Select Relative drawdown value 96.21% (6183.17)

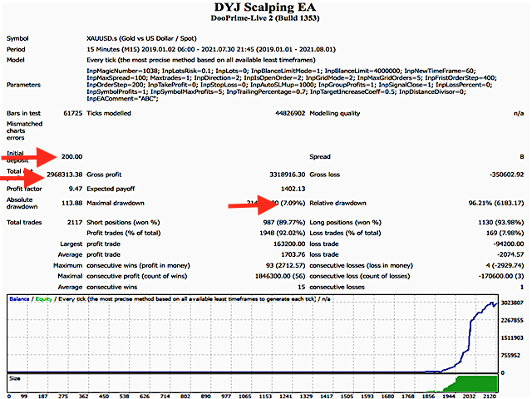click(x=496, y=203)
